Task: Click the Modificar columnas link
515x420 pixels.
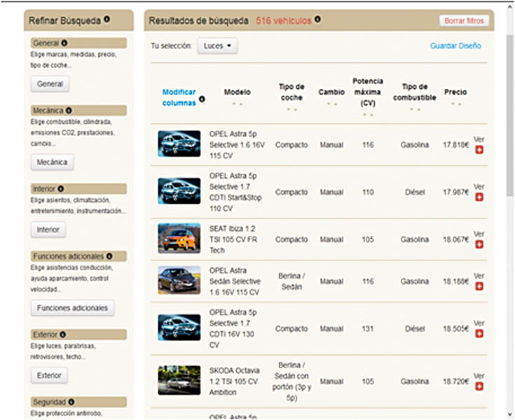Action: pos(179,97)
